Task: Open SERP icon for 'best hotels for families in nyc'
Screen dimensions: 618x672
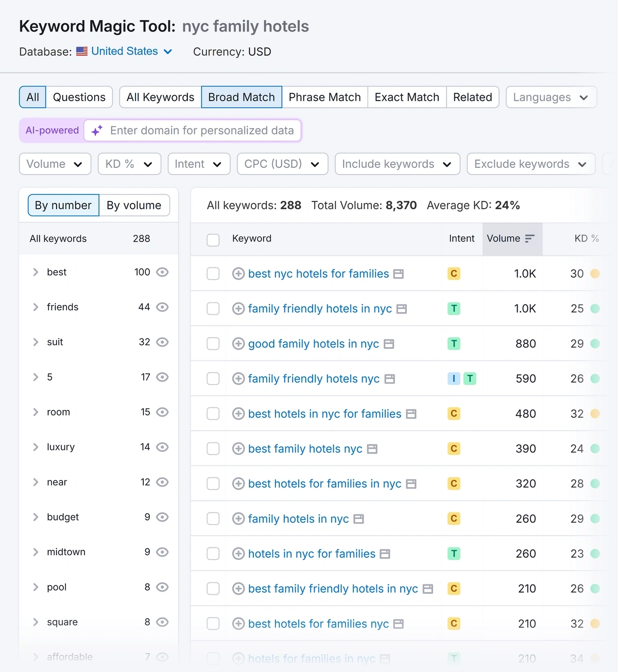Action: (x=411, y=484)
